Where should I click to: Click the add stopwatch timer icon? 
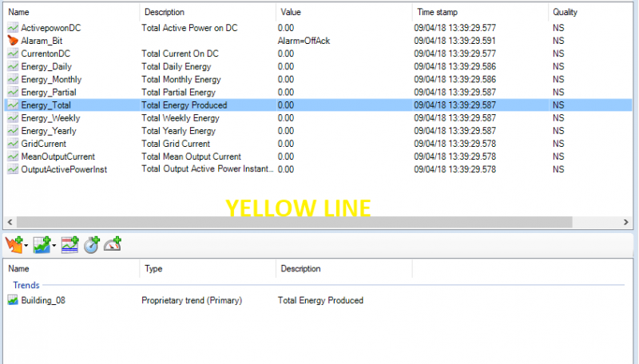click(92, 245)
